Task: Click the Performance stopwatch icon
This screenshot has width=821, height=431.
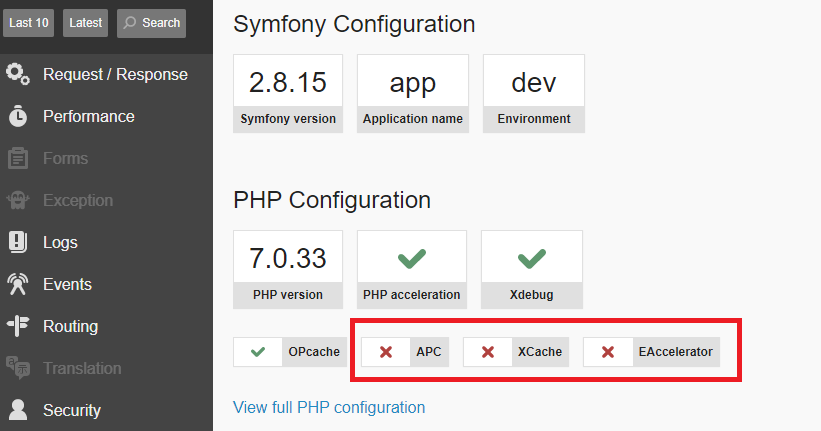Action: tap(18, 116)
